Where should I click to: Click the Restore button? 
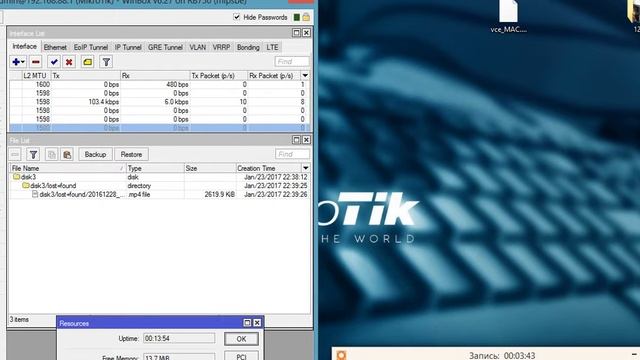[131, 154]
